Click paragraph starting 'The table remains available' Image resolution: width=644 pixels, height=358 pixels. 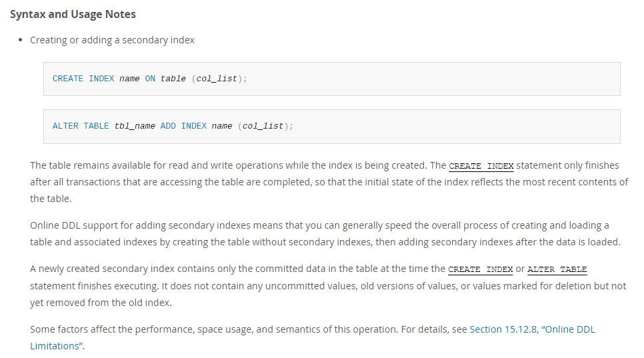329,182
